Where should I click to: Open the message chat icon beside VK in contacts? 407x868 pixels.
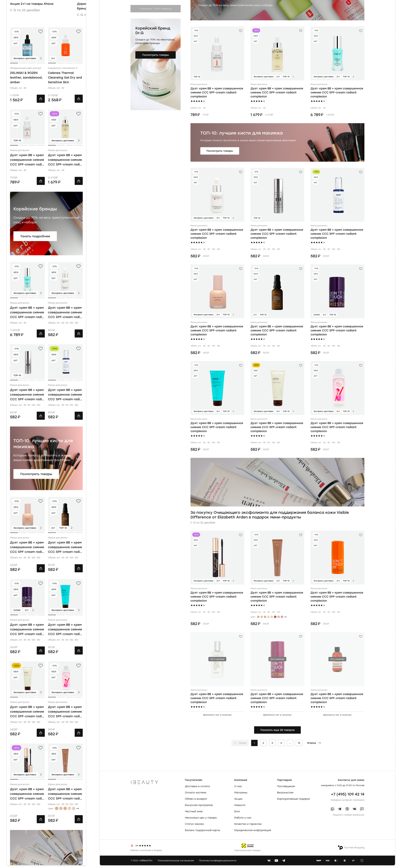[362, 809]
